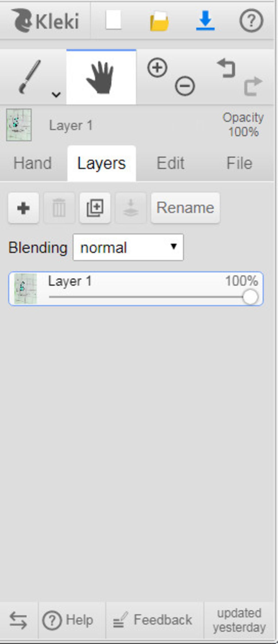Image resolution: width=278 pixels, height=644 pixels.
Task: Click the Rename button
Action: point(185,208)
